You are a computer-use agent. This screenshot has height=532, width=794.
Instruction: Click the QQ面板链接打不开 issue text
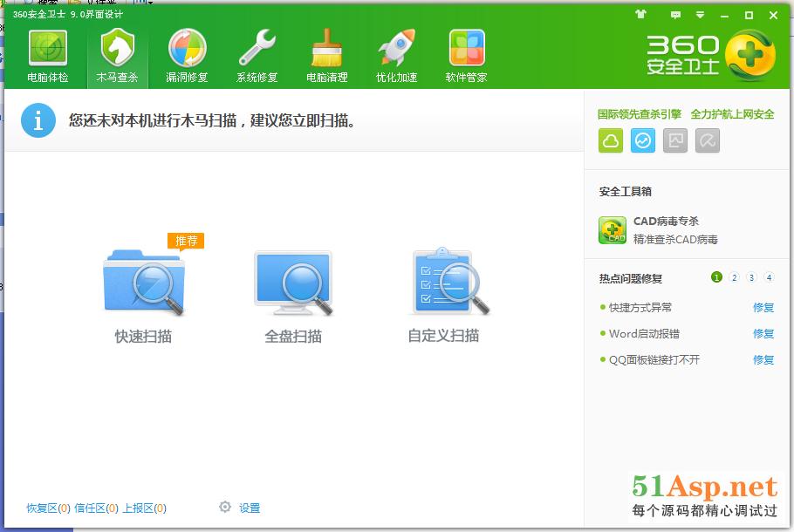point(654,360)
